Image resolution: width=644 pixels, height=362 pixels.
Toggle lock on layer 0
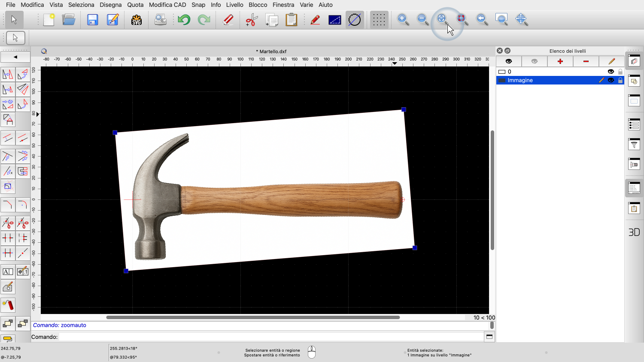[620, 72]
